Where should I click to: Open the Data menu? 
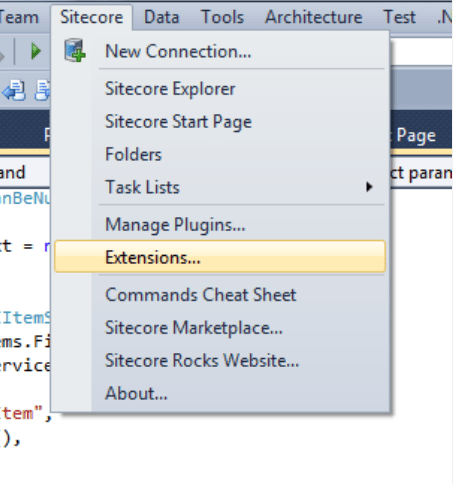[x=161, y=17]
